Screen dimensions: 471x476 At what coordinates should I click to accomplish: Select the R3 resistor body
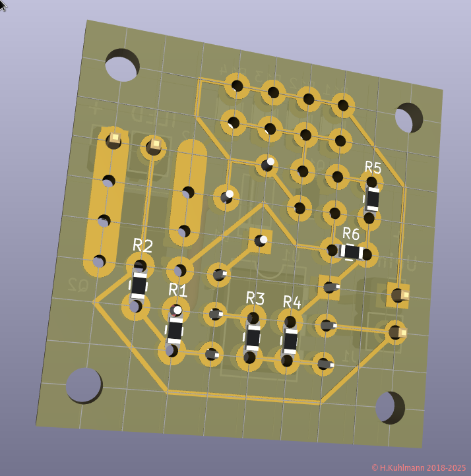click(252, 337)
